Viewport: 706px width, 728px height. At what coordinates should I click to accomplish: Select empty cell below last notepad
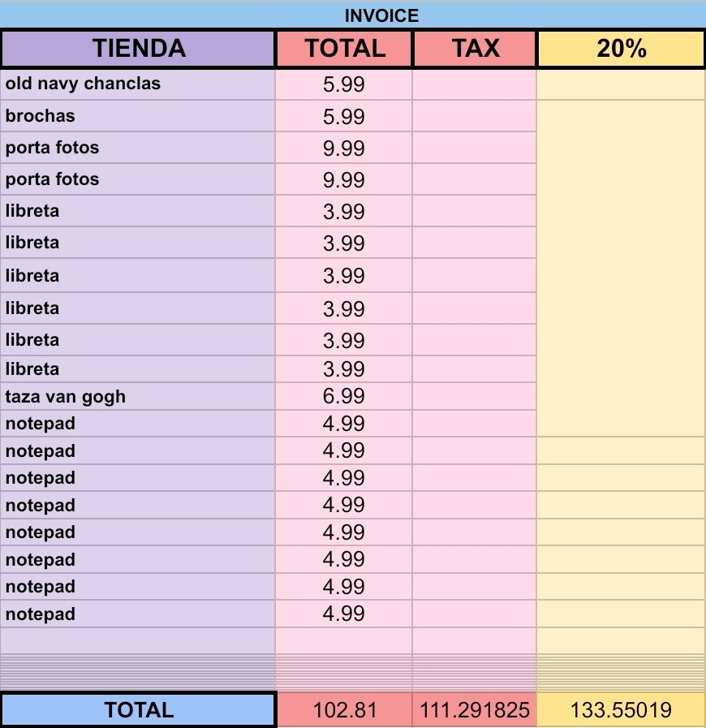click(x=138, y=640)
